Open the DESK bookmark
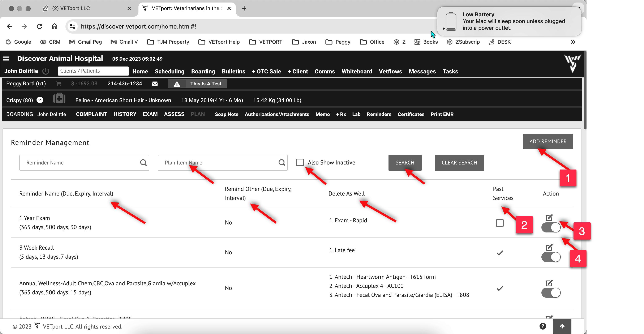644x334 pixels. [x=500, y=42]
